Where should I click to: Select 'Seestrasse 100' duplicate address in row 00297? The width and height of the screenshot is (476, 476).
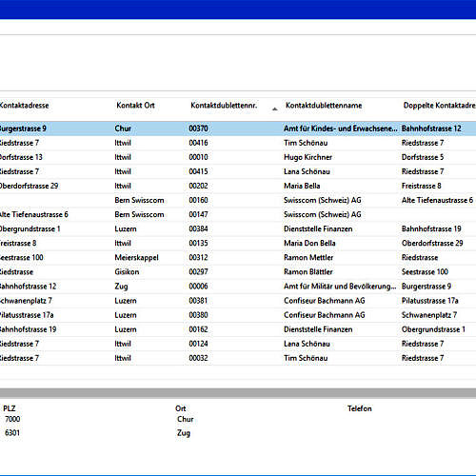tap(425, 271)
